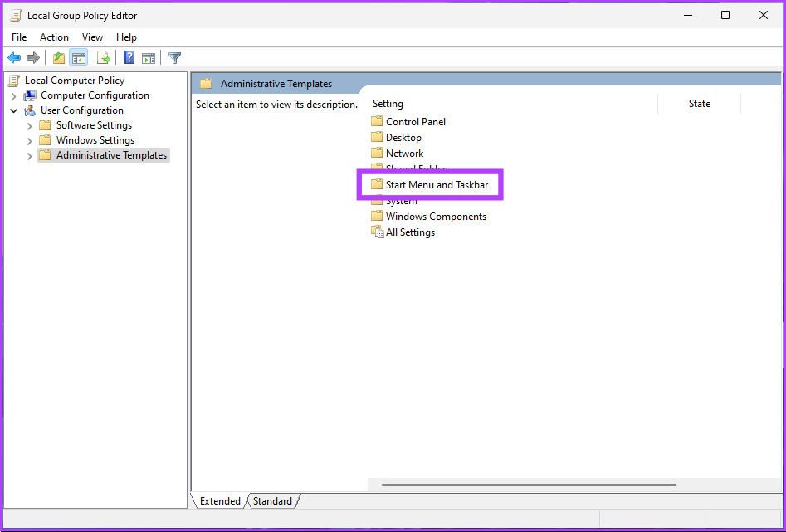The image size is (786, 532).
Task: Open Start Menu and Taskbar folder
Action: 437,185
